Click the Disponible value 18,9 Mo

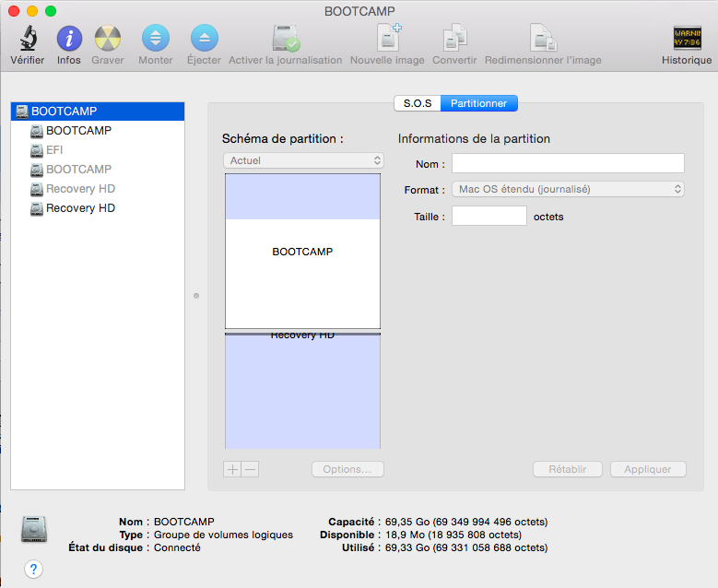pos(453,535)
